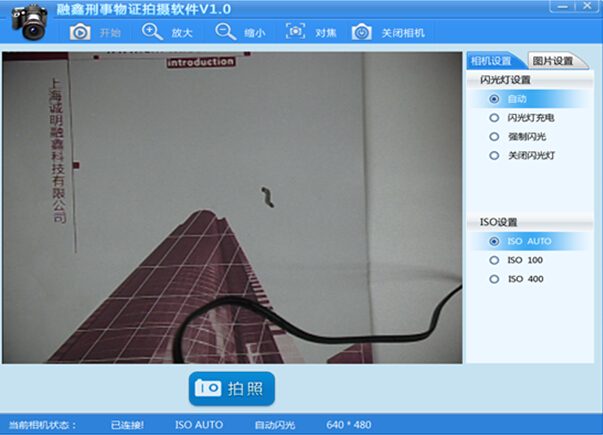603x435 pixels.
Task: Click the 当前相机状态 status label
Action: click(x=42, y=425)
